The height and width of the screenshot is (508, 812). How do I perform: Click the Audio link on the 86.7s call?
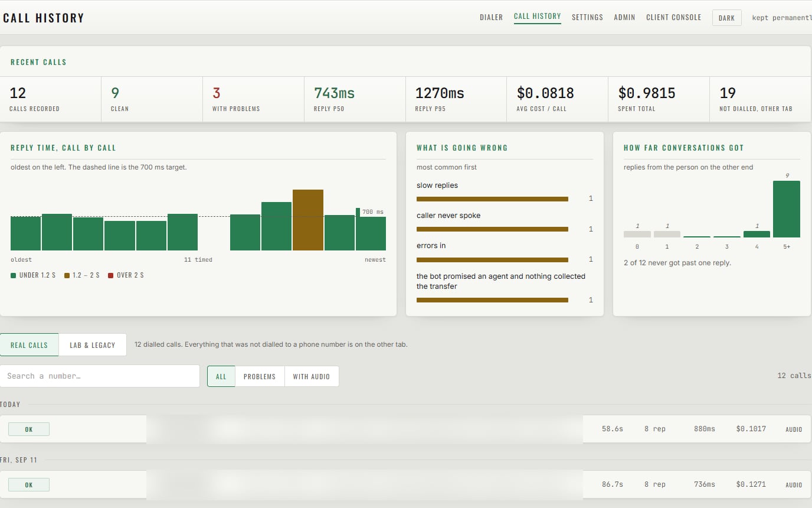click(794, 485)
